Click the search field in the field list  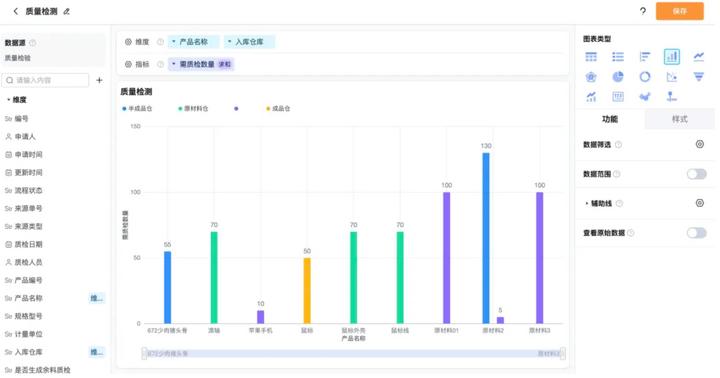coord(45,80)
